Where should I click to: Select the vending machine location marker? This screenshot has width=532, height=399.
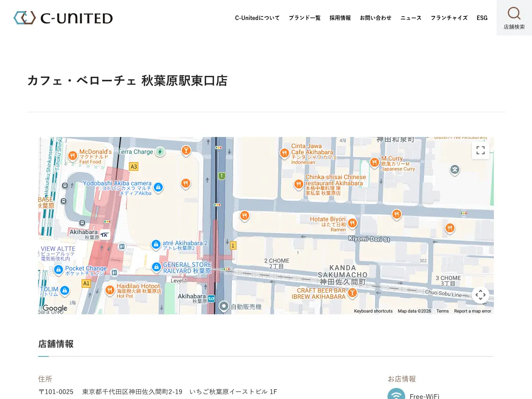[x=224, y=306]
